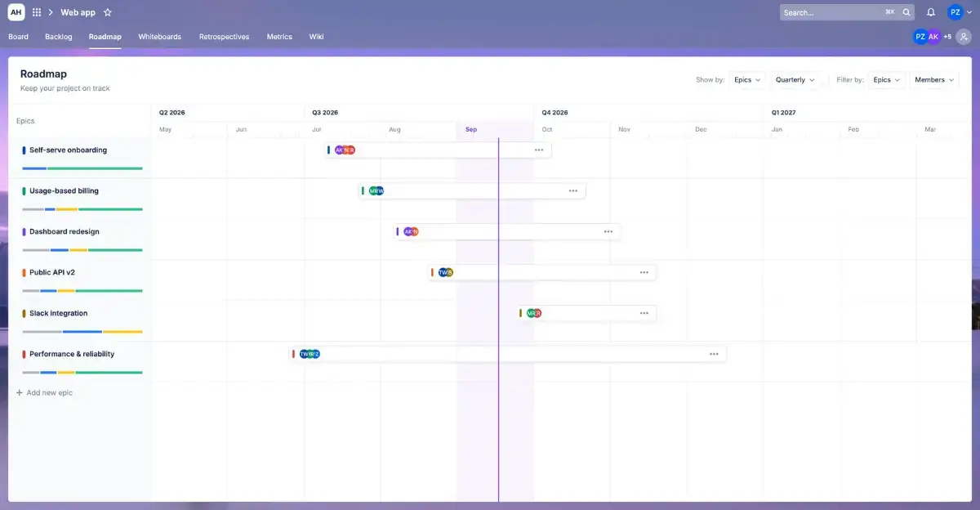This screenshot has width=980, height=510.
Task: Click the search magnifier icon
Action: click(x=907, y=12)
